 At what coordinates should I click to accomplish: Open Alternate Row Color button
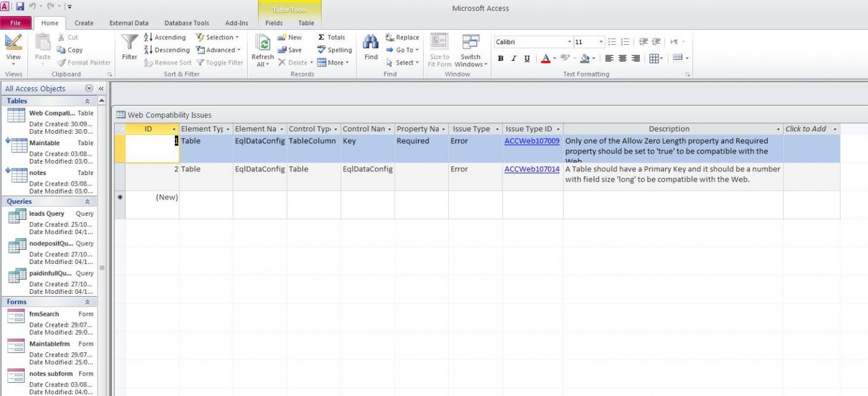[x=681, y=58]
